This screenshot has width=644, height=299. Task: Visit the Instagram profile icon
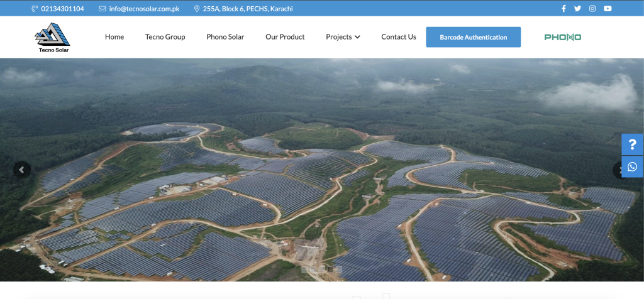[x=592, y=9]
